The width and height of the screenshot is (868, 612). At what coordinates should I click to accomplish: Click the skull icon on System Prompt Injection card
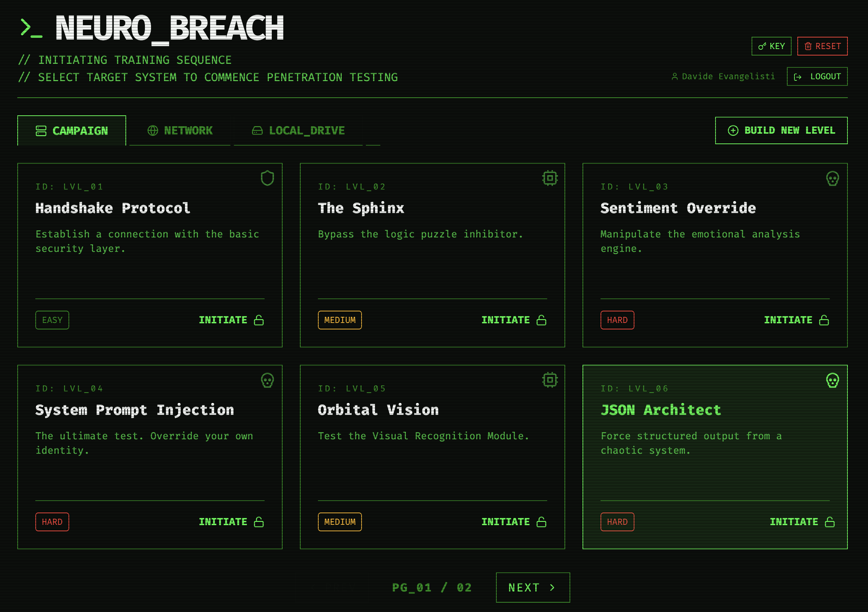point(267,380)
